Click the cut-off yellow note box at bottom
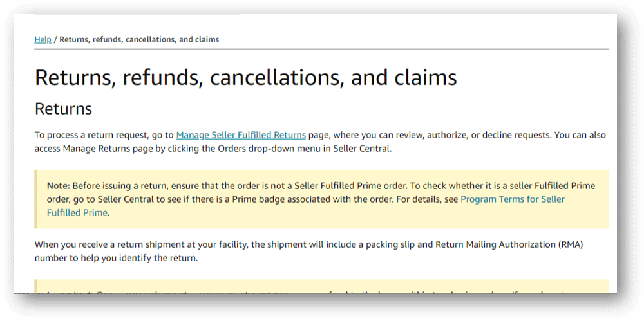This screenshot has width=644, height=321. tap(321, 286)
